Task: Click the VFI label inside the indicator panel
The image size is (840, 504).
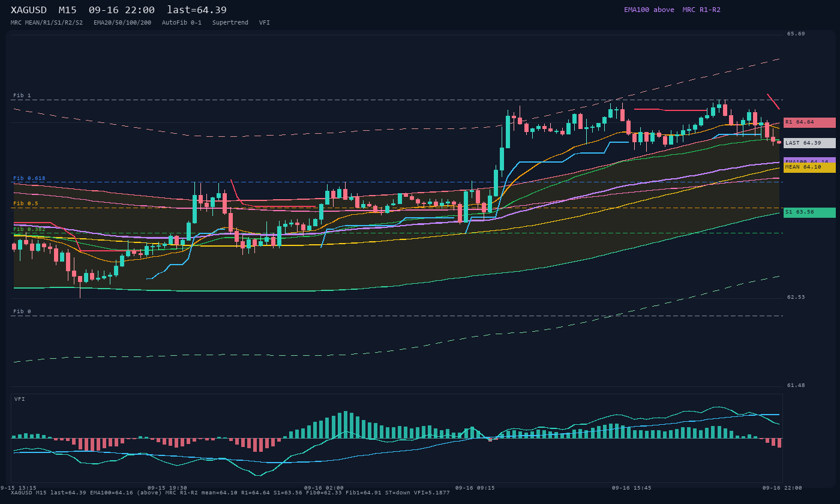Action: click(20, 399)
